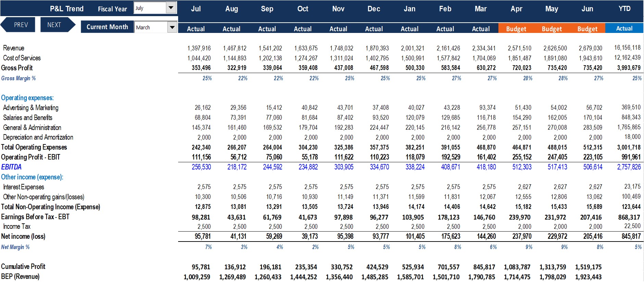Screen dimensions: 644x282
Task: Click the Gross Profit row label
Action: pos(17,68)
